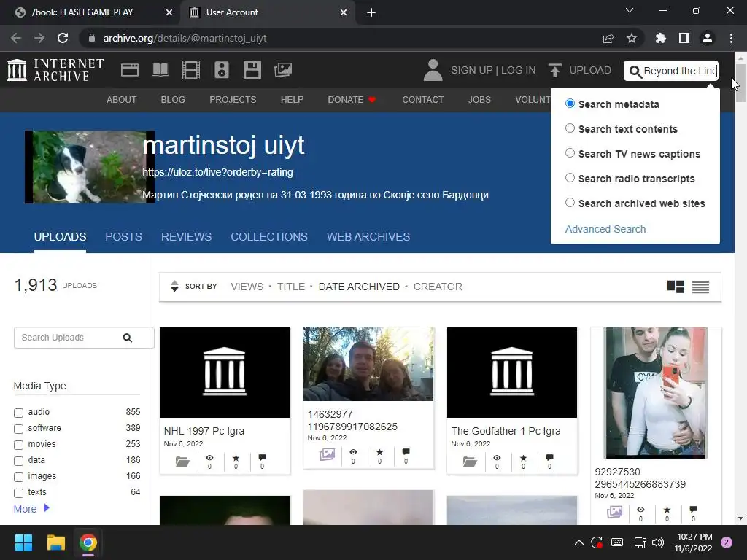This screenshot has height=560, width=747.
Task: Click folder icon on NHL 1997 Pc Igra
Action: (182, 462)
